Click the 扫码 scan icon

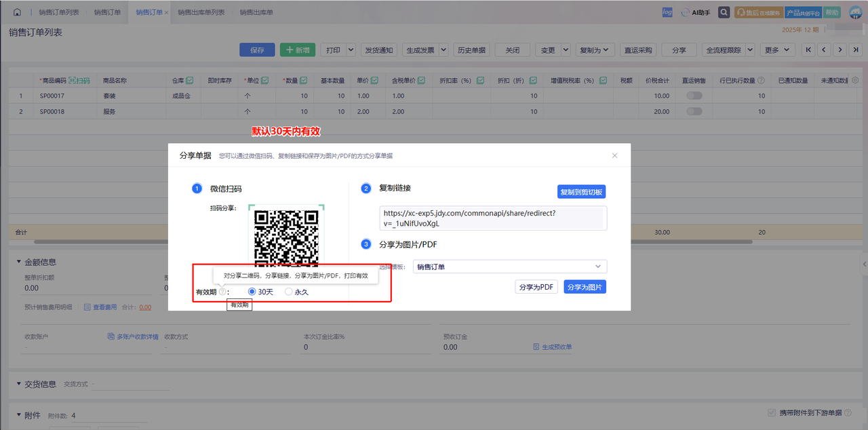point(79,80)
